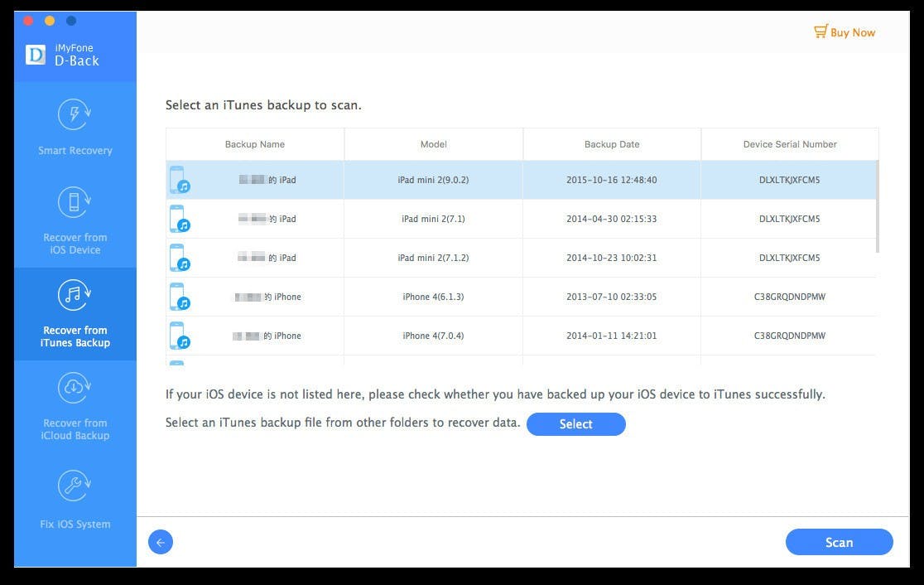The width and height of the screenshot is (924, 585).
Task: Click the Model column header
Action: click(x=433, y=144)
